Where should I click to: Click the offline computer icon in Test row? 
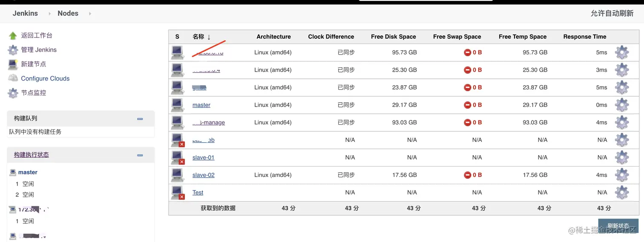point(177,192)
